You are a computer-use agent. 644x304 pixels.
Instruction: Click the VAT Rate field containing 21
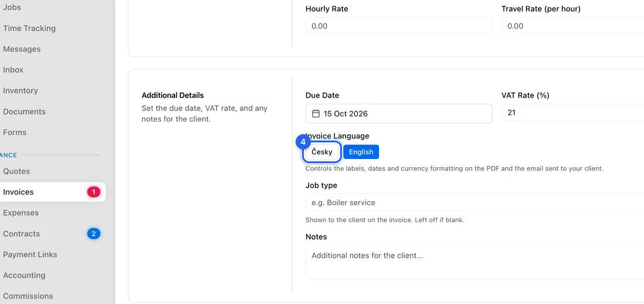coord(573,112)
